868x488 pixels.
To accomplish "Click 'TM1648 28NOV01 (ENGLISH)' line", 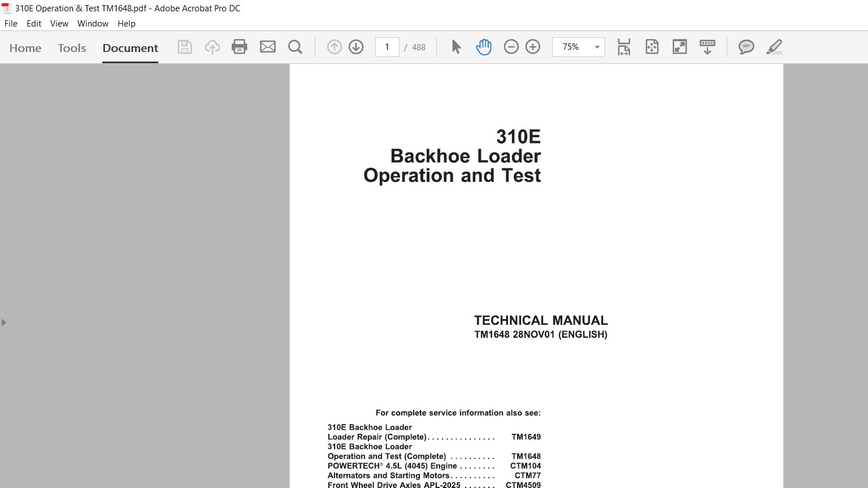I will click(541, 334).
